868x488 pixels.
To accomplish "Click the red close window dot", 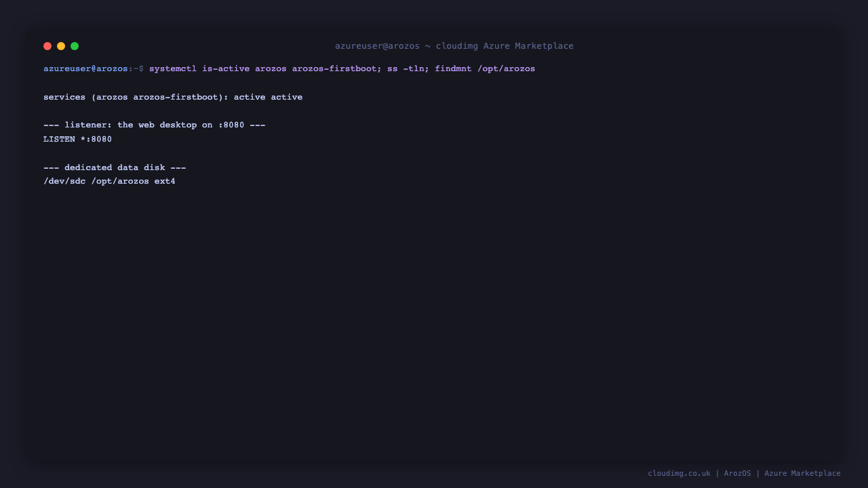I will [47, 46].
